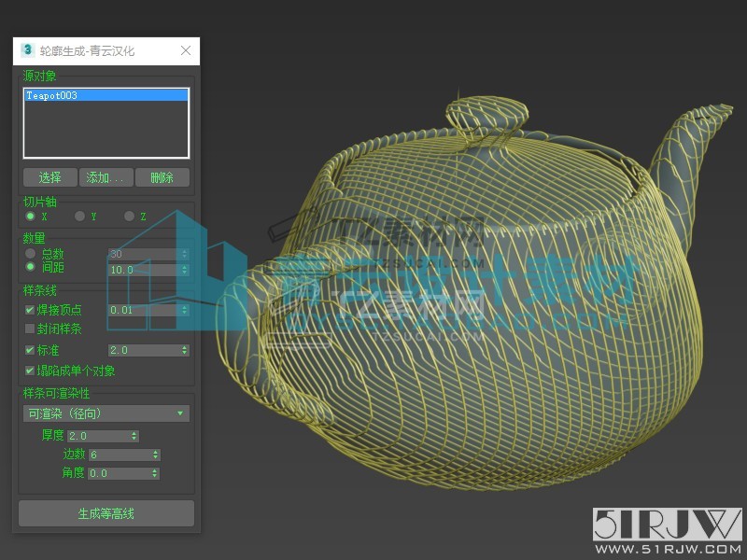The height and width of the screenshot is (560, 747).
Task: Click the 3ds Max icon in dialog title bar
Action: (x=28, y=49)
